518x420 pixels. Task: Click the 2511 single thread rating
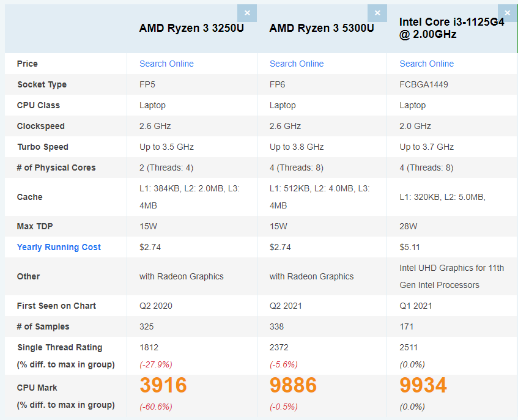[409, 347]
